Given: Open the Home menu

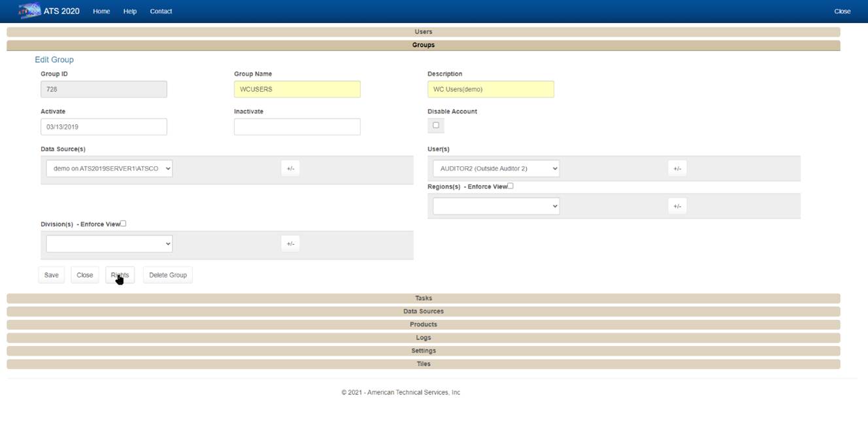Looking at the screenshot, I should tap(101, 11).
